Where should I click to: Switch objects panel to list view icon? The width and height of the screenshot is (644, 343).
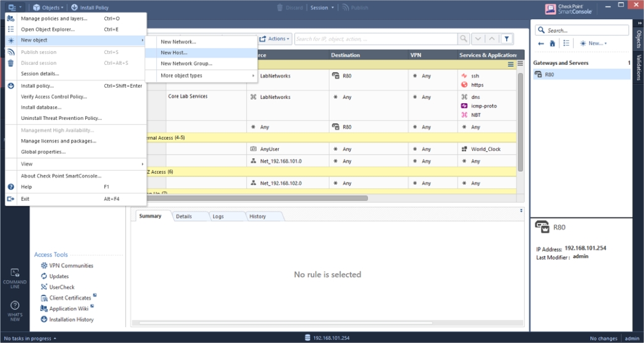pos(566,43)
